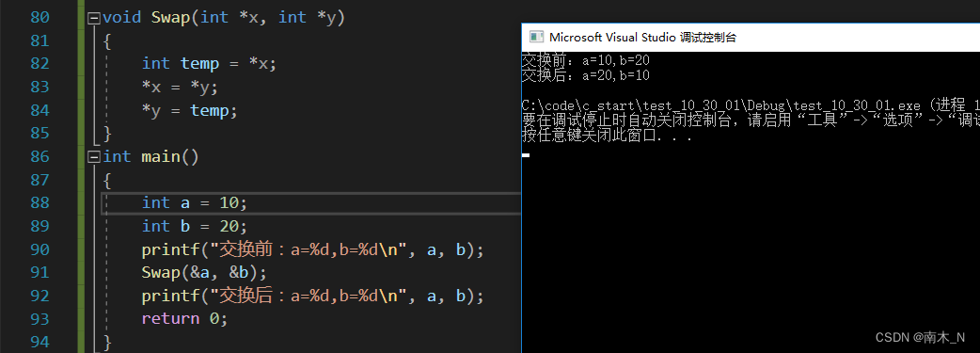Collapse the Swap function fold marker
980x353 pixels.
click(x=94, y=18)
